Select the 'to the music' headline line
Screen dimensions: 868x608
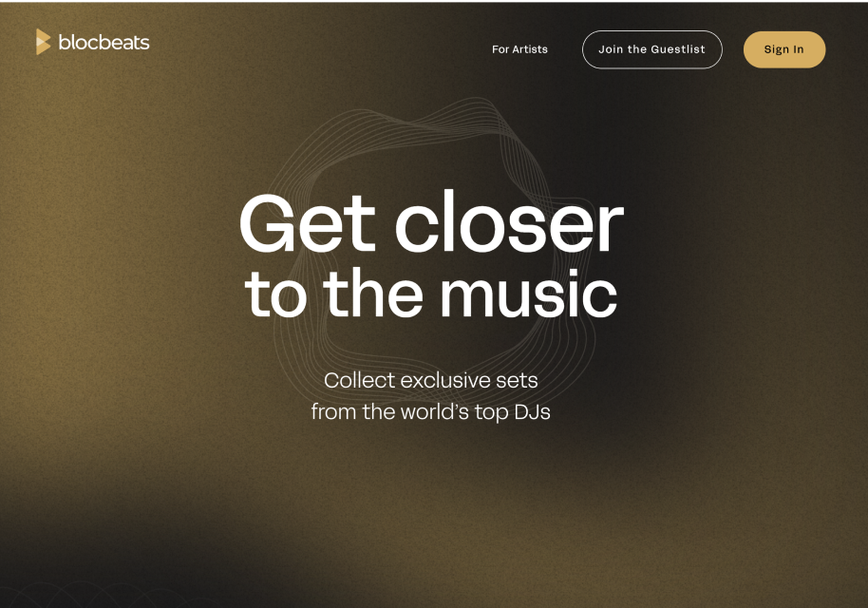coord(431,294)
